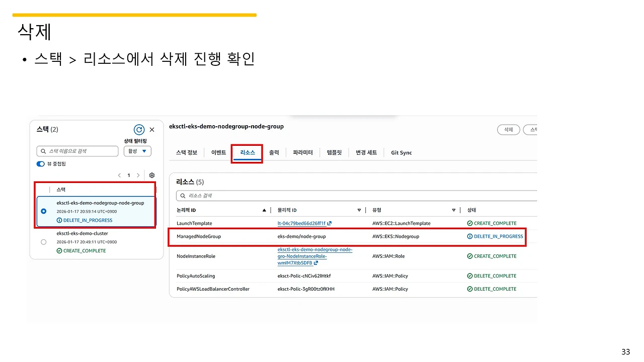Close the stacks side panel
This screenshot has height=362, width=644.
[x=152, y=130]
